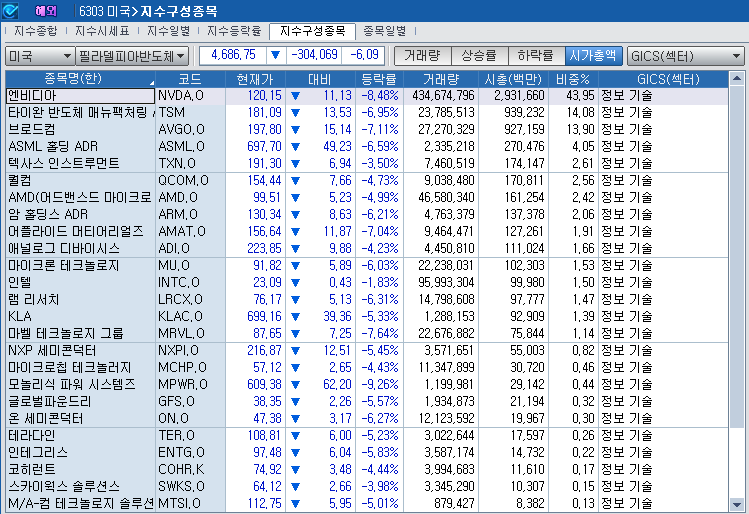Click the index percent -6.09 value
Viewport: 749px width, 514px height.
363,55
